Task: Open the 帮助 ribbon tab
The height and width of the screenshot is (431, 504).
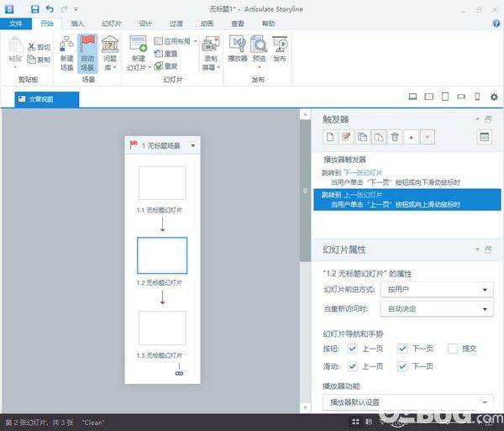Action: (269, 24)
